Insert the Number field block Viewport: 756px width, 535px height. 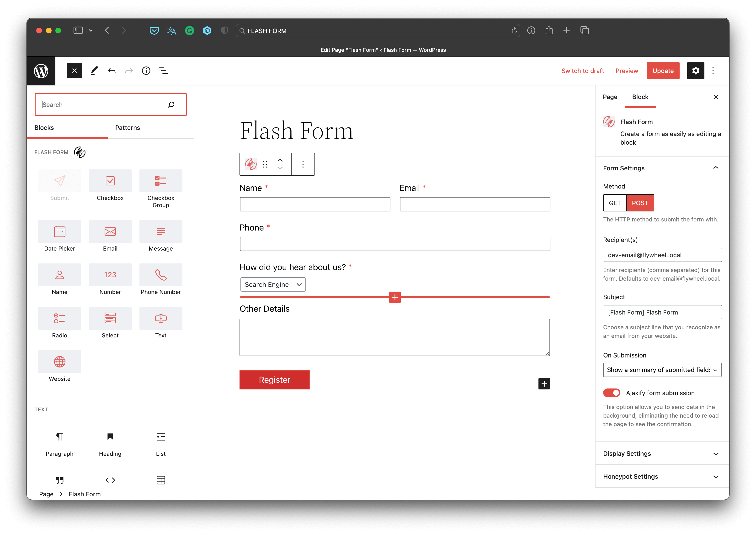[x=110, y=280]
